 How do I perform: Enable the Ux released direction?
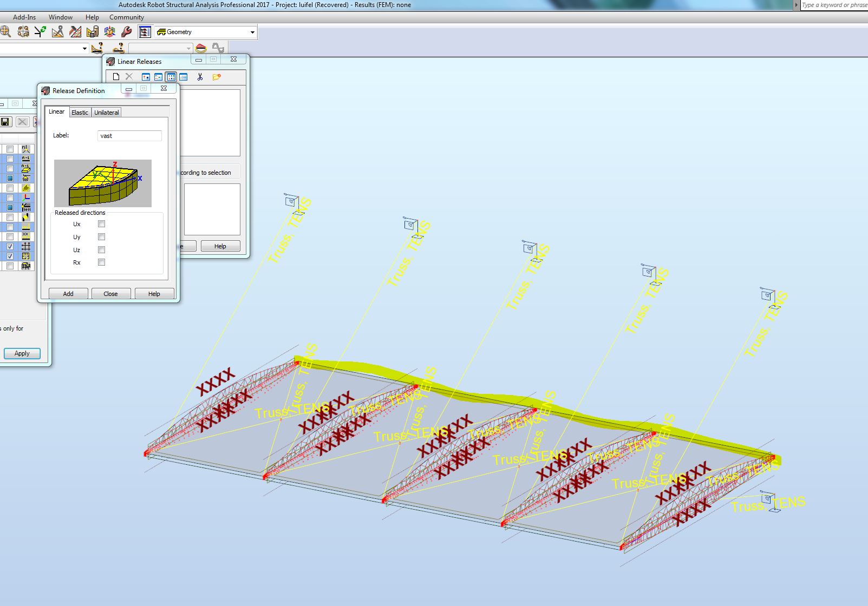(101, 223)
